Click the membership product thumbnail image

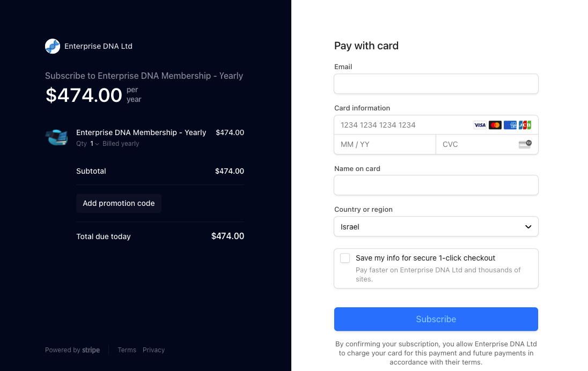click(x=57, y=138)
